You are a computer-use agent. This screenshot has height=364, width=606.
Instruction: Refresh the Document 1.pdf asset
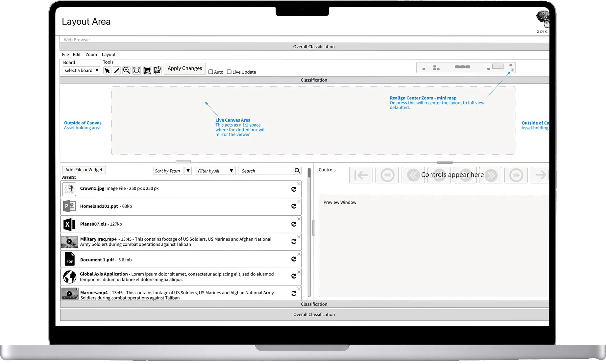[294, 259]
